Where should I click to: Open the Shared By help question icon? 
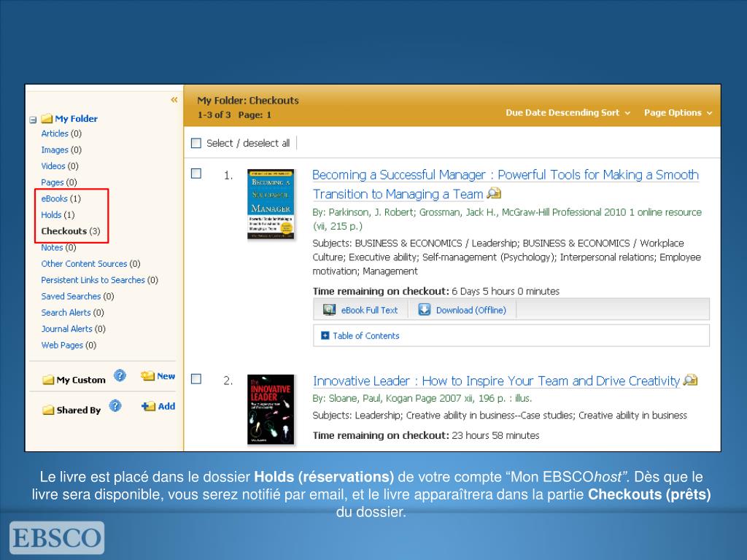pyautogui.click(x=115, y=405)
